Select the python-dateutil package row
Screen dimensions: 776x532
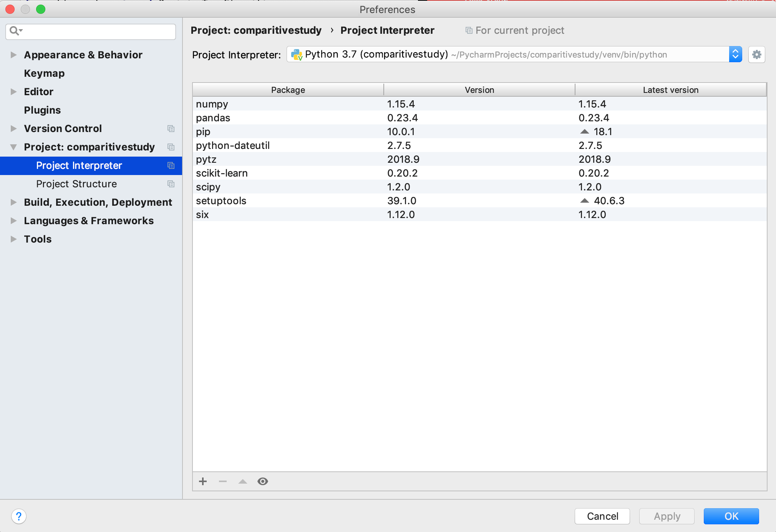479,145
